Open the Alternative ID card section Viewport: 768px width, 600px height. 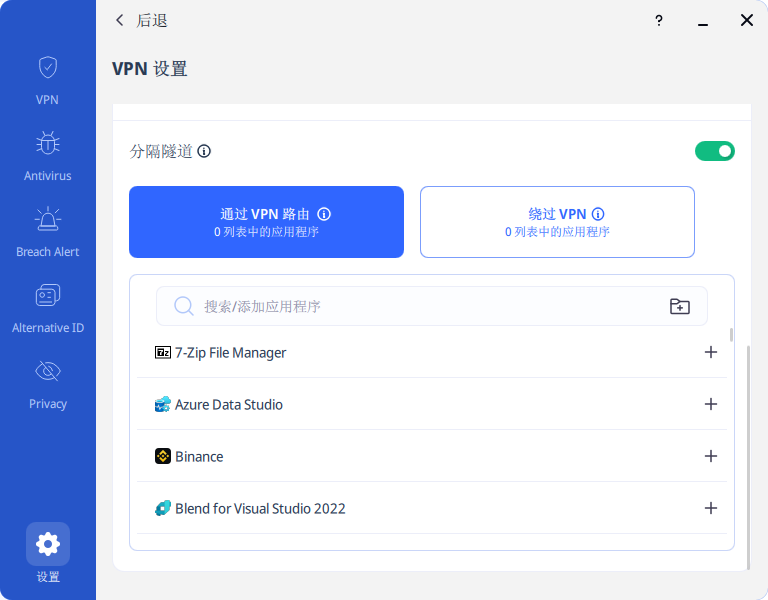click(x=48, y=308)
